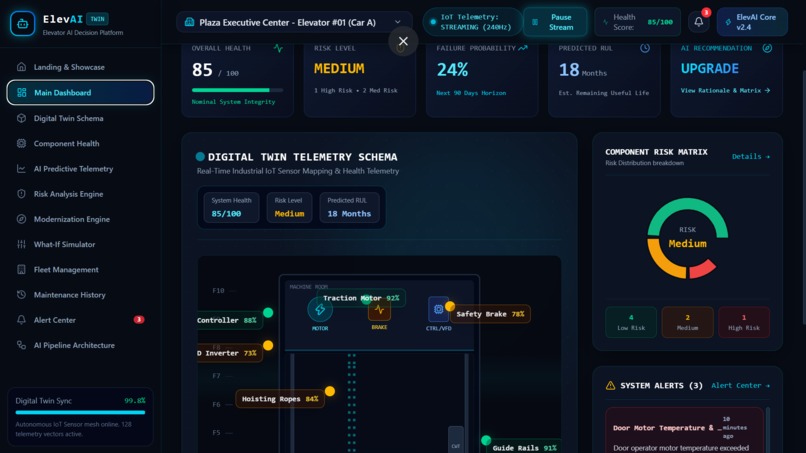
Task: Click IoT Telemetry streaming status pill
Action: tap(471, 22)
